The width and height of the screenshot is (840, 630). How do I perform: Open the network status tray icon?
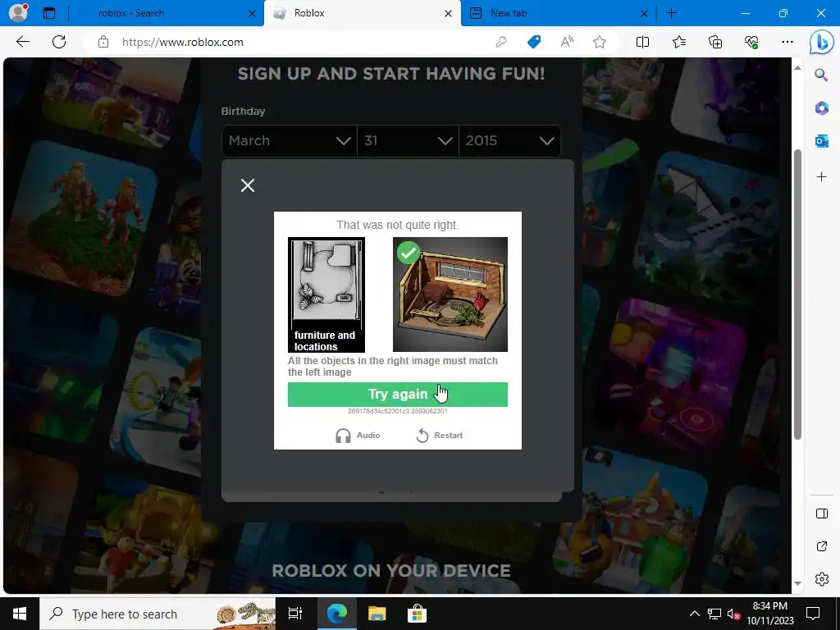tap(714, 614)
